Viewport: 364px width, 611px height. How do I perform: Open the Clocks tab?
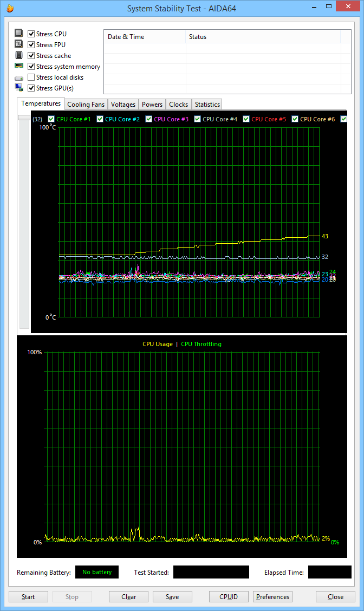(179, 105)
